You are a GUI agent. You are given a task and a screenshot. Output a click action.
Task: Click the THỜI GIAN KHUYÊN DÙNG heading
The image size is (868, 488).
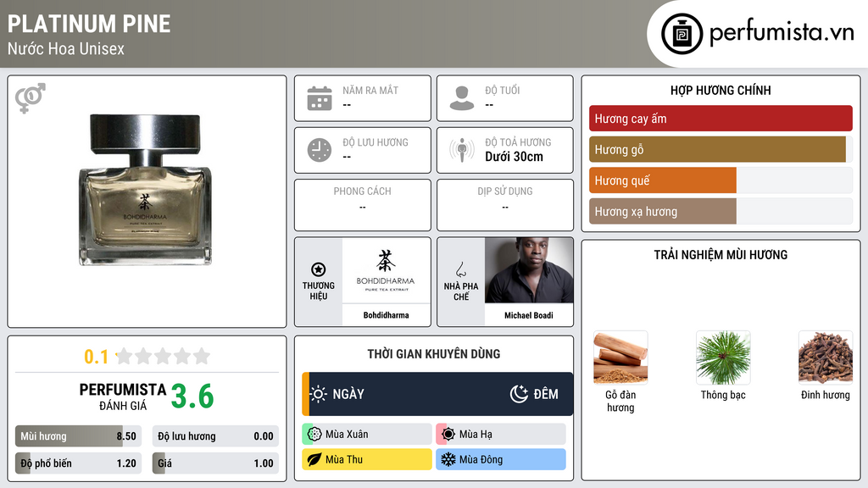click(433, 353)
